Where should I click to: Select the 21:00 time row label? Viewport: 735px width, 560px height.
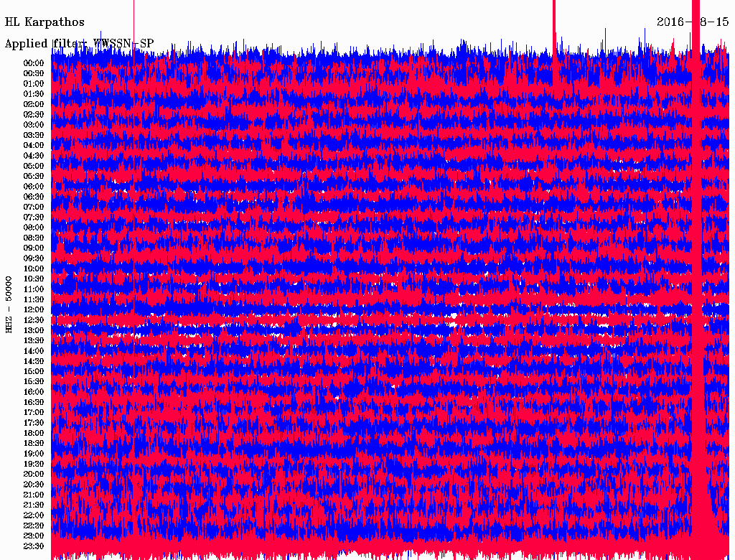pos(34,495)
